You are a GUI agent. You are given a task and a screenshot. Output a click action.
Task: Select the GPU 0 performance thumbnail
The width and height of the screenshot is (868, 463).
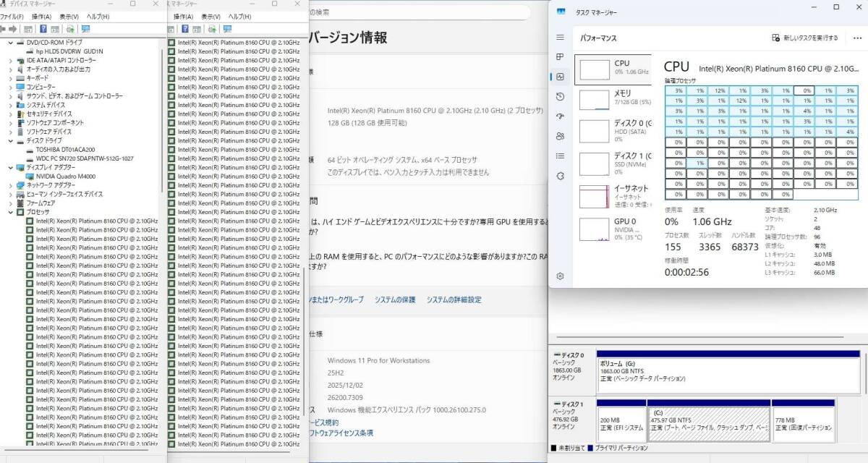tap(595, 229)
